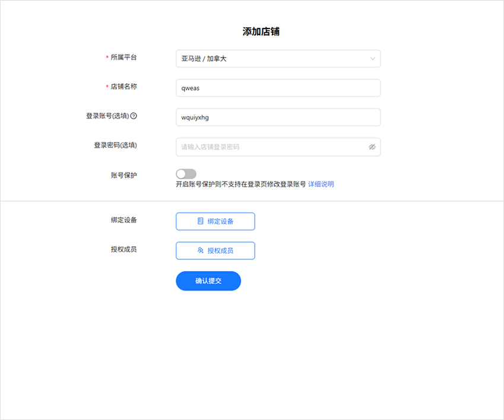Click the 授权成员 outlined button text
The image size is (504, 420).
220,251
